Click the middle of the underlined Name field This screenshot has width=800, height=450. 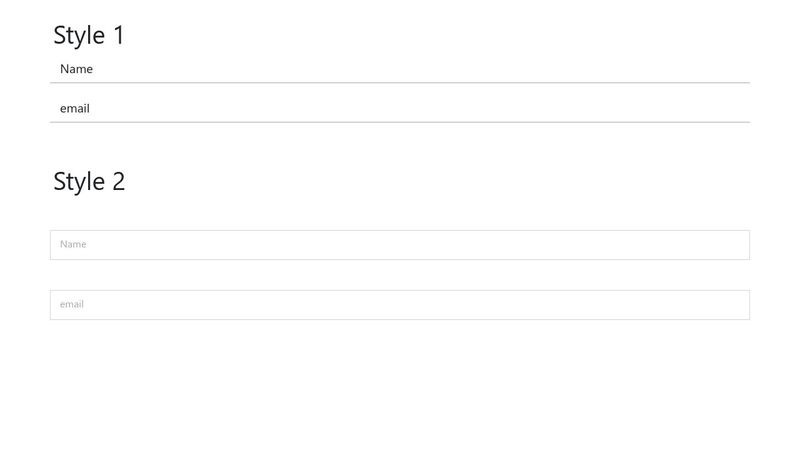(x=400, y=69)
